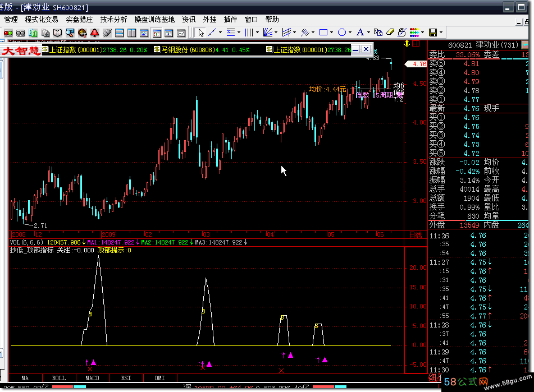Select the trend line drawing tool

click(212, 33)
